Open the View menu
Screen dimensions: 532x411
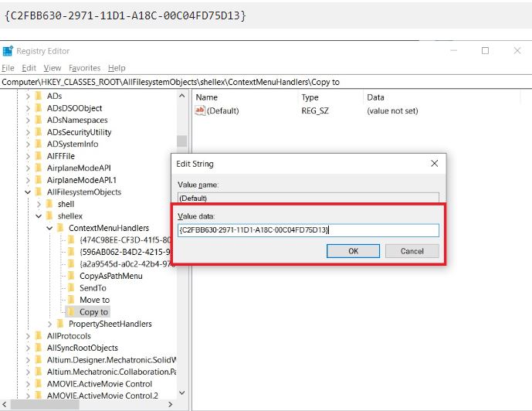(53, 68)
